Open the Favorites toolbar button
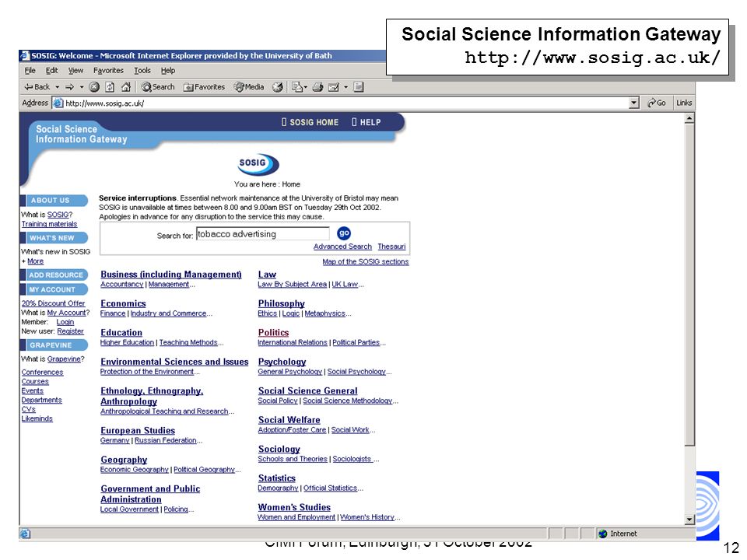 coord(204,86)
